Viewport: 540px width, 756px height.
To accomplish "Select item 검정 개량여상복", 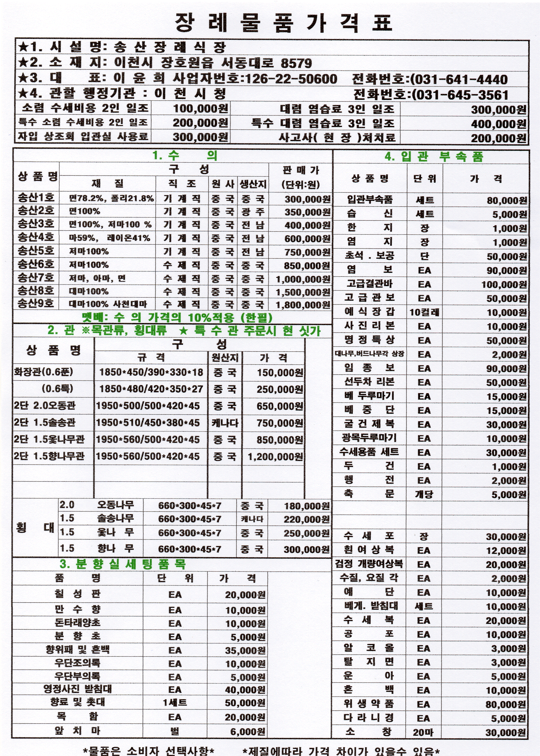I will [x=369, y=564].
